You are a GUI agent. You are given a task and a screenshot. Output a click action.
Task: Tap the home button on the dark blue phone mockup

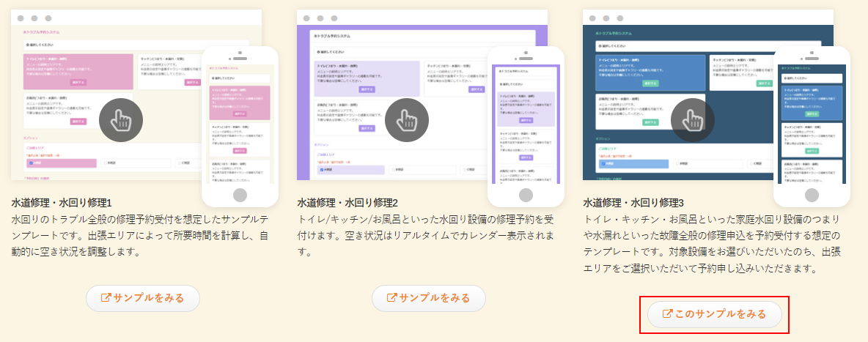812,195
